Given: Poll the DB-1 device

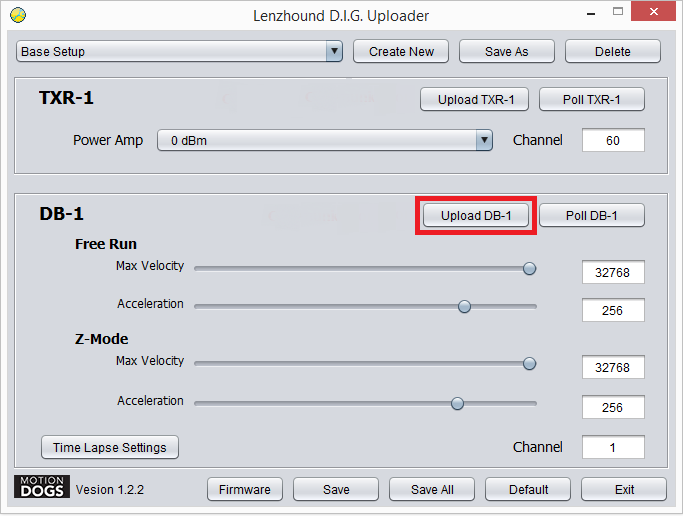Looking at the screenshot, I should (x=592, y=216).
